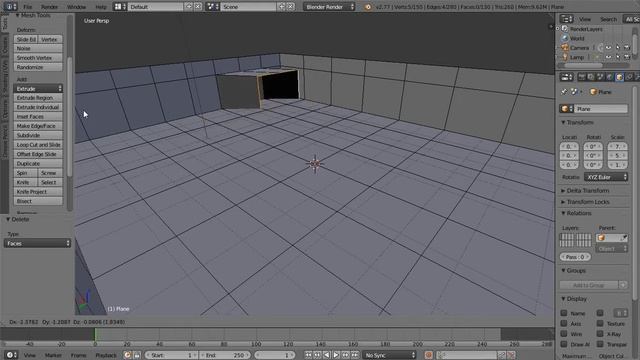Open the timeline Playback menu
The image size is (640, 360).
click(x=106, y=355)
